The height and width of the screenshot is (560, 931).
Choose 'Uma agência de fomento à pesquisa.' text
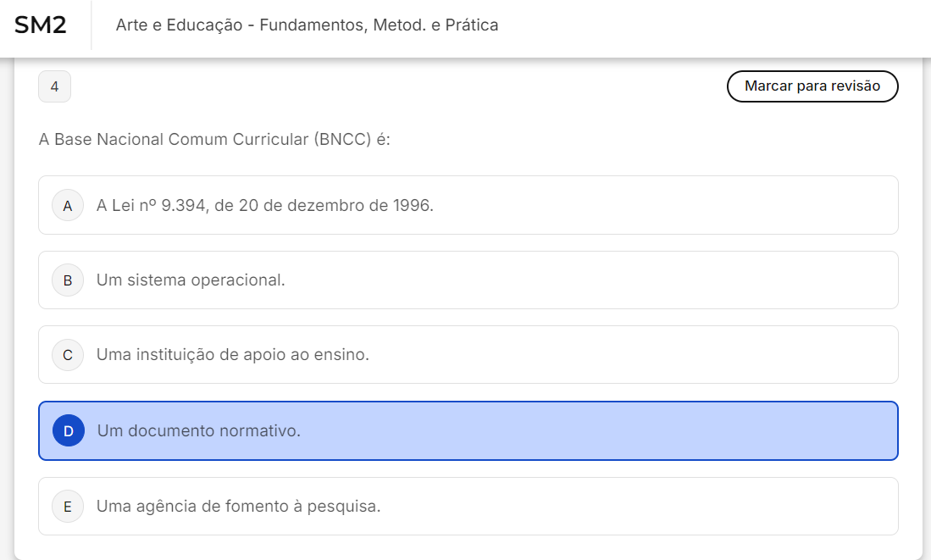point(239,507)
